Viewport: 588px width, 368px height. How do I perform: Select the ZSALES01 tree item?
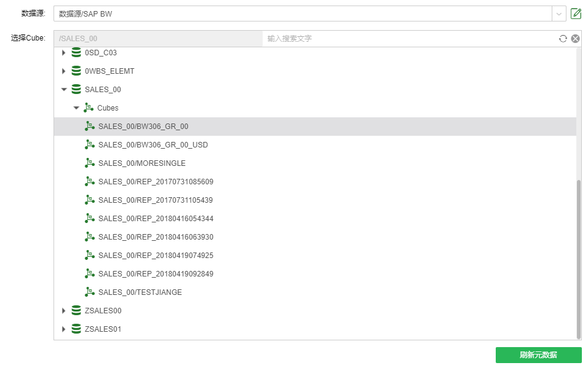point(103,329)
